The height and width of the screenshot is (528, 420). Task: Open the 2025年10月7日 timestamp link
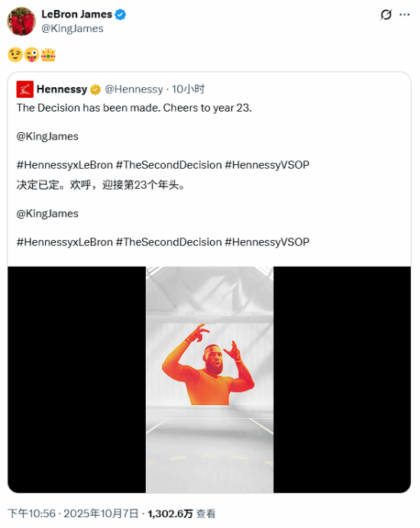point(101,513)
